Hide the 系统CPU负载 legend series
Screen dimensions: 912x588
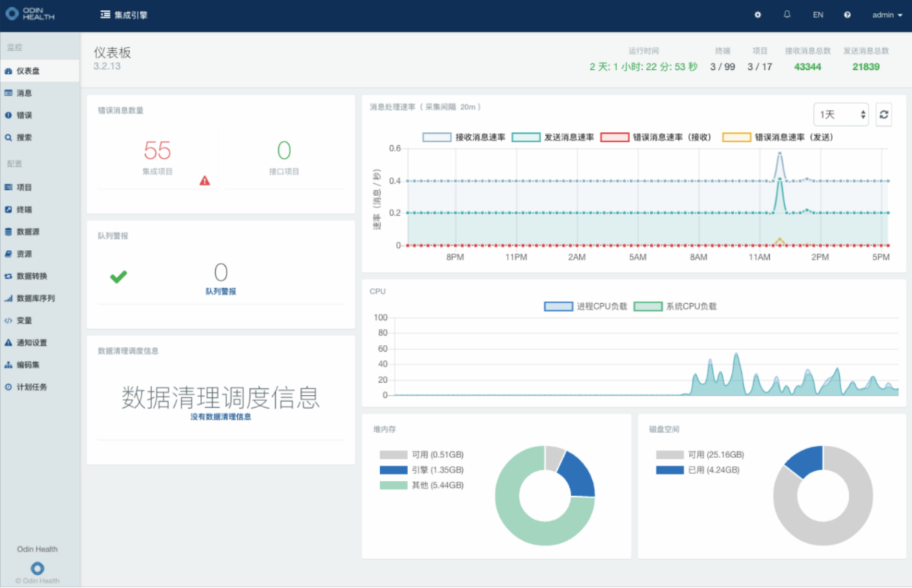[675, 306]
